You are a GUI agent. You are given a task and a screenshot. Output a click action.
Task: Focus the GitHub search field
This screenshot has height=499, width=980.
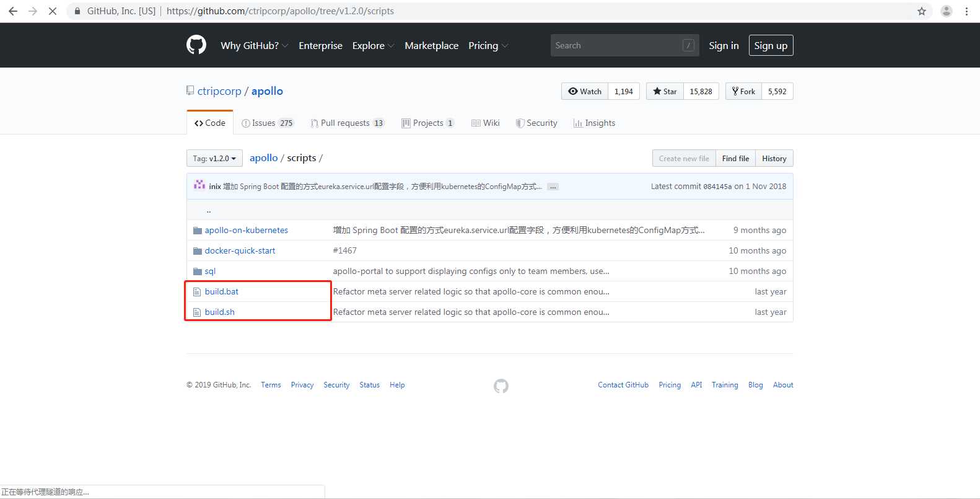click(624, 45)
